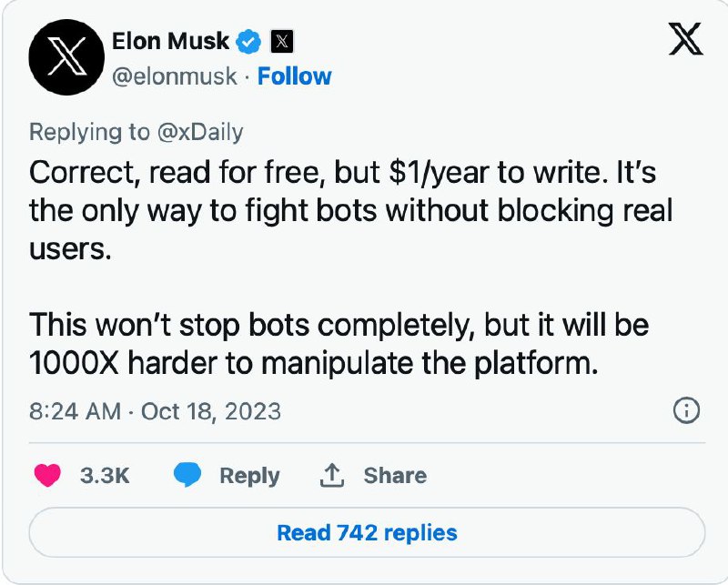Open the 8:24 AM Oct 18 timestamp
Image resolution: width=728 pixels, height=585 pixels.
tap(156, 411)
